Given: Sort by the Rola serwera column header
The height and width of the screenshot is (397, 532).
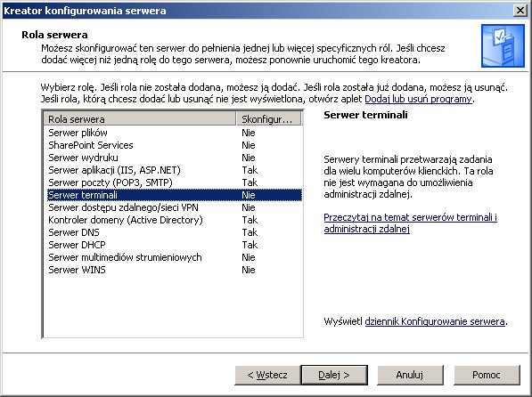Looking at the screenshot, I should pos(139,119).
